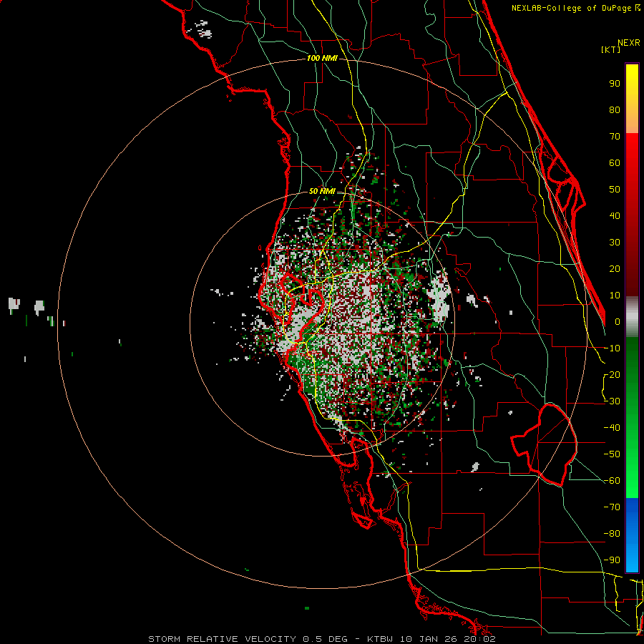644x644 pixels.
Task: Click the -80 value on the velocity scale
Action: click(x=612, y=534)
